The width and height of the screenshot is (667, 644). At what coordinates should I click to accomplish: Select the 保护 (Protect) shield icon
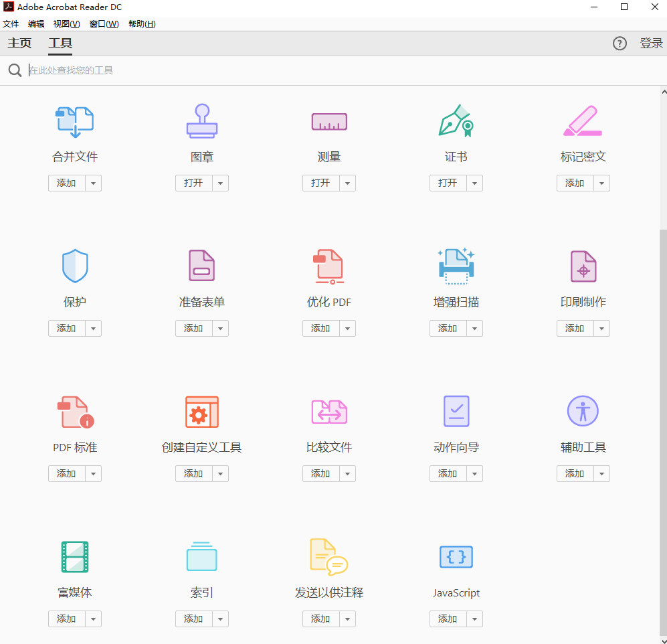tap(75, 266)
